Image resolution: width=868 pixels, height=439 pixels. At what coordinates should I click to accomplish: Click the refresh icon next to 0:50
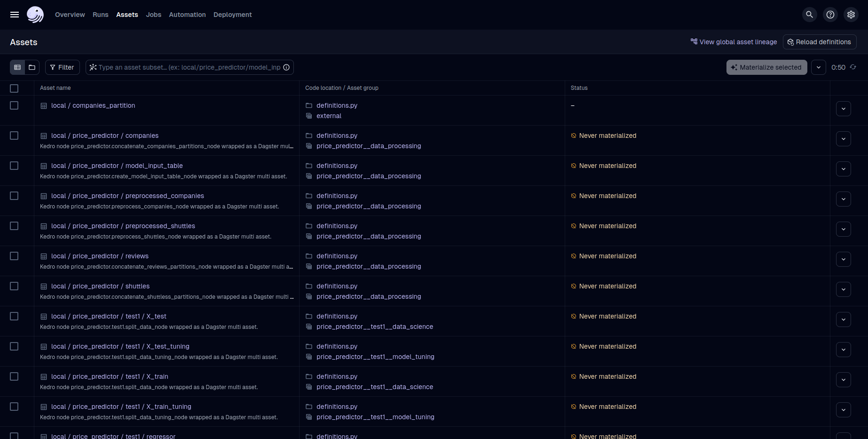tap(853, 67)
